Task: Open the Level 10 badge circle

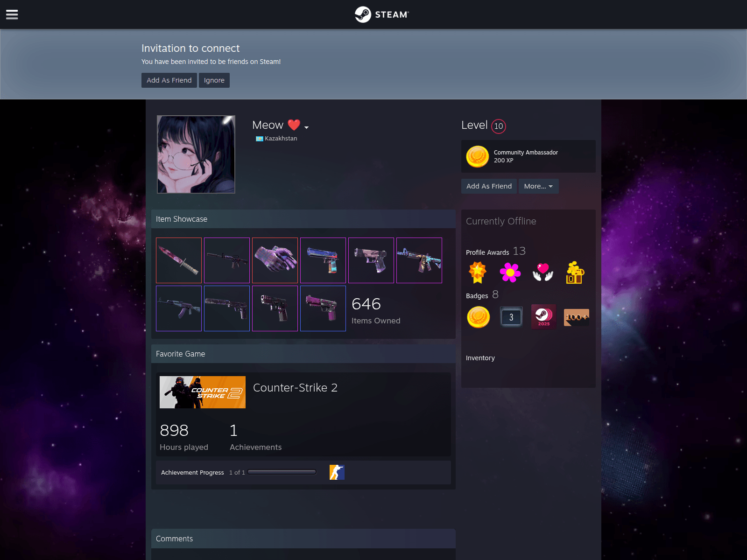Action: click(499, 126)
